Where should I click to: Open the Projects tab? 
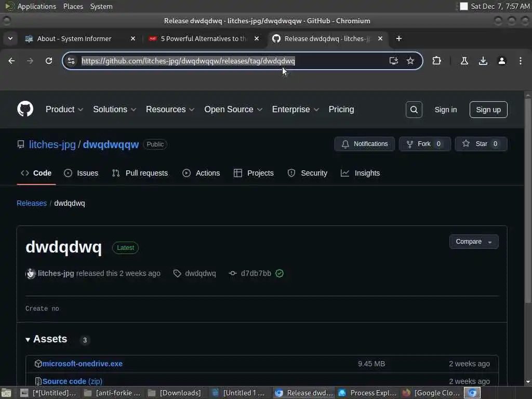254,173
